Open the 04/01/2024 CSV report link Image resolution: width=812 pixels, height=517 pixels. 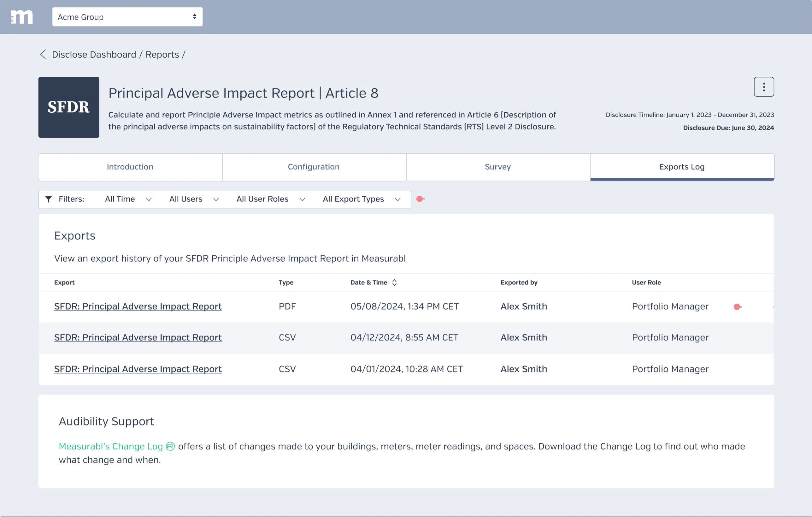click(138, 369)
